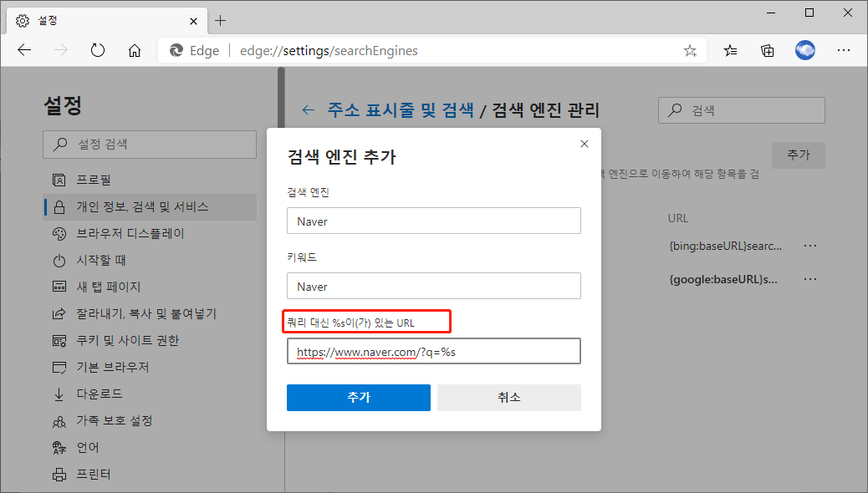This screenshot has height=493, width=868.
Task: Open the Favorites list icon
Action: (x=730, y=51)
